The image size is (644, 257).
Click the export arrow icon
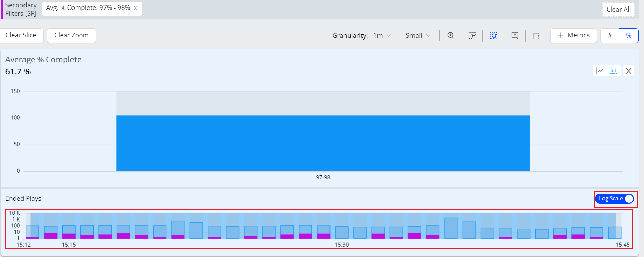click(536, 36)
